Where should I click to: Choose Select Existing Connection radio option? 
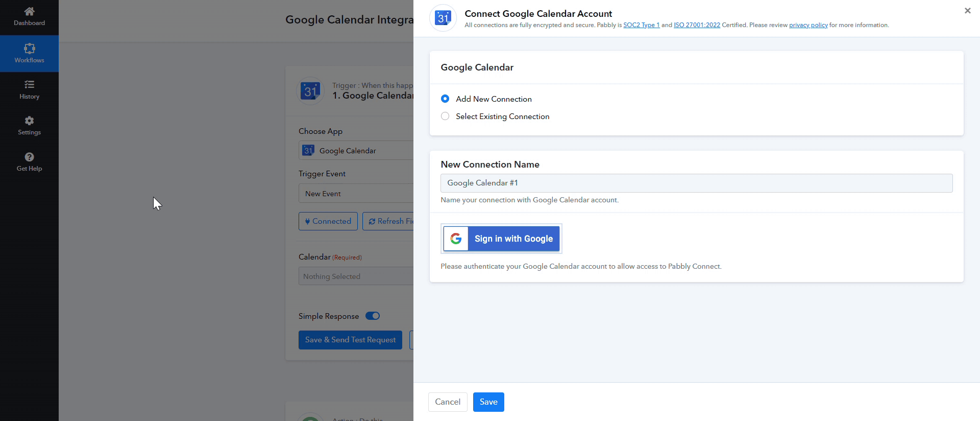445,116
